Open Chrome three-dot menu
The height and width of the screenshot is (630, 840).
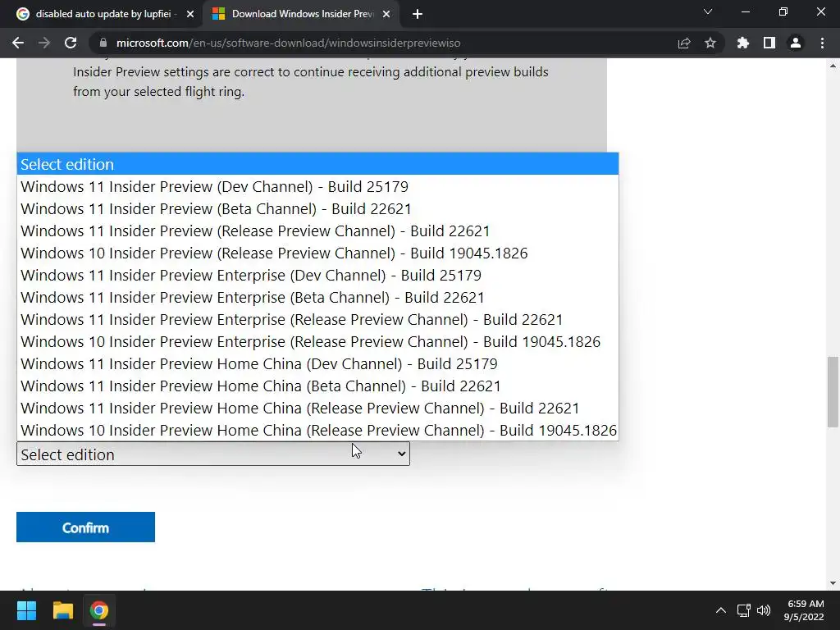pyautogui.click(x=822, y=43)
